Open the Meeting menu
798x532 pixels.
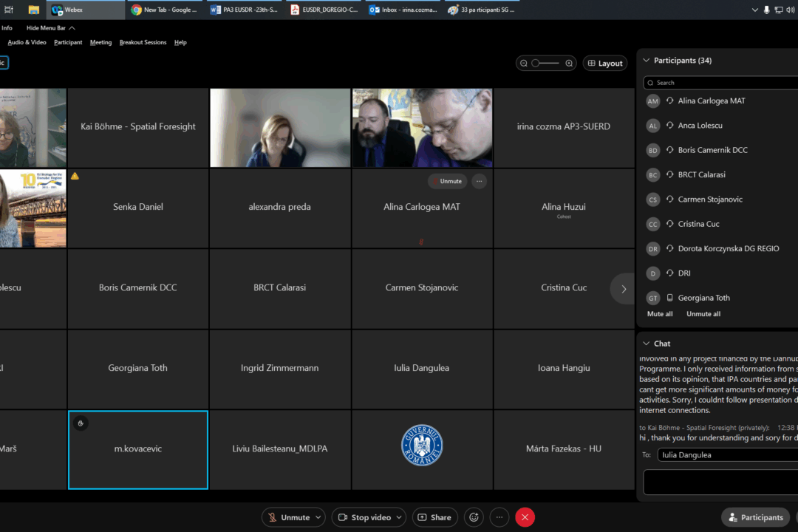click(100, 42)
